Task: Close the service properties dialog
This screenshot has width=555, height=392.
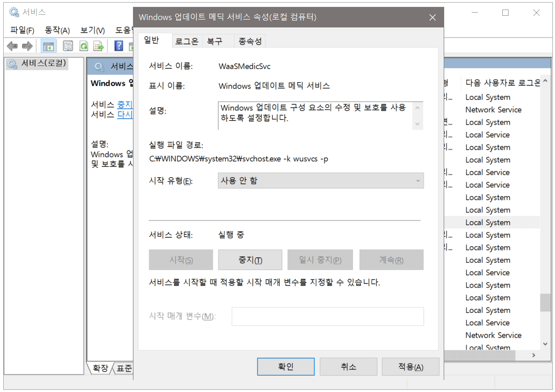Action: (433, 17)
